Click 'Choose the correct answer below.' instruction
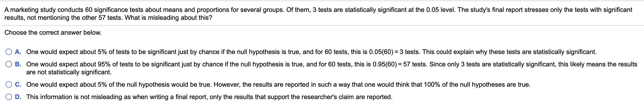644x107 pixels. tap(53, 32)
